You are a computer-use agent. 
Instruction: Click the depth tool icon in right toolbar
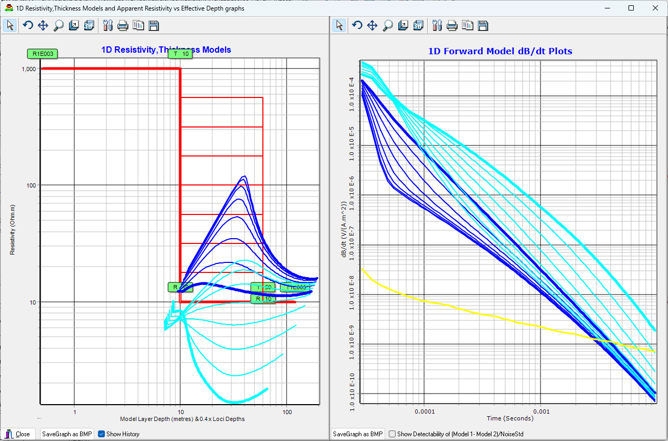point(403,26)
